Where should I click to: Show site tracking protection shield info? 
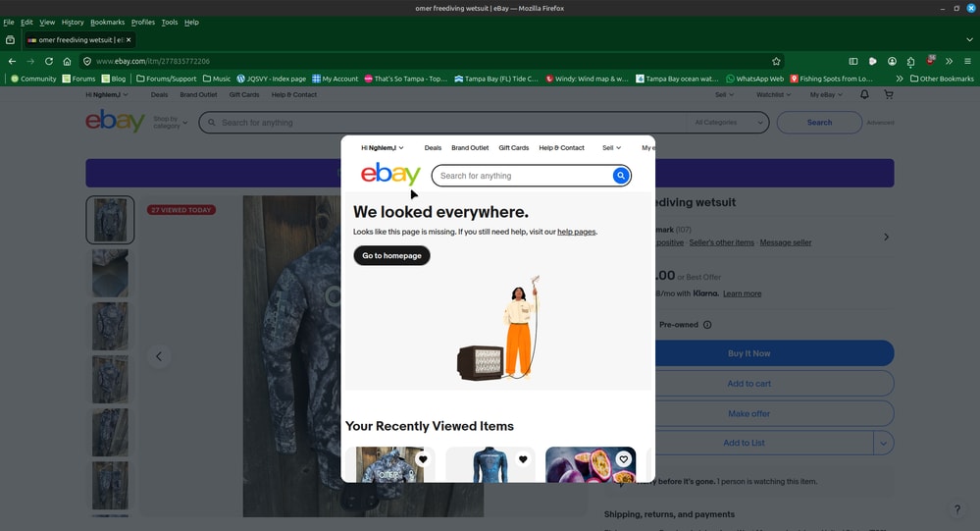[x=87, y=61]
